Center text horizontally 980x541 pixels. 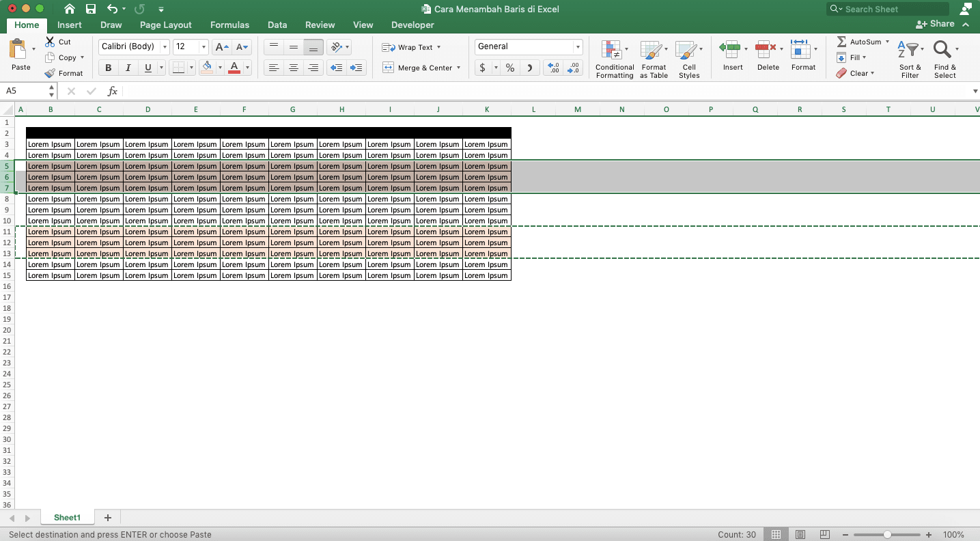(x=294, y=68)
